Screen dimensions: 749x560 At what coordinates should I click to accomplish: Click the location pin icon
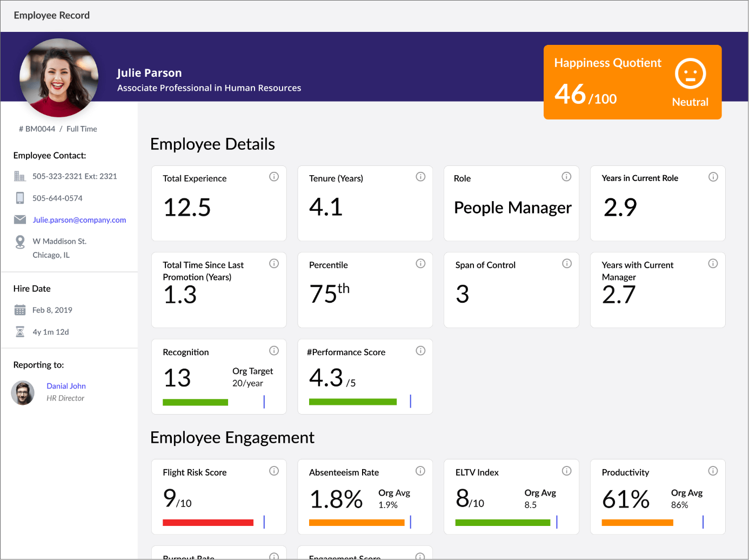pos(20,242)
